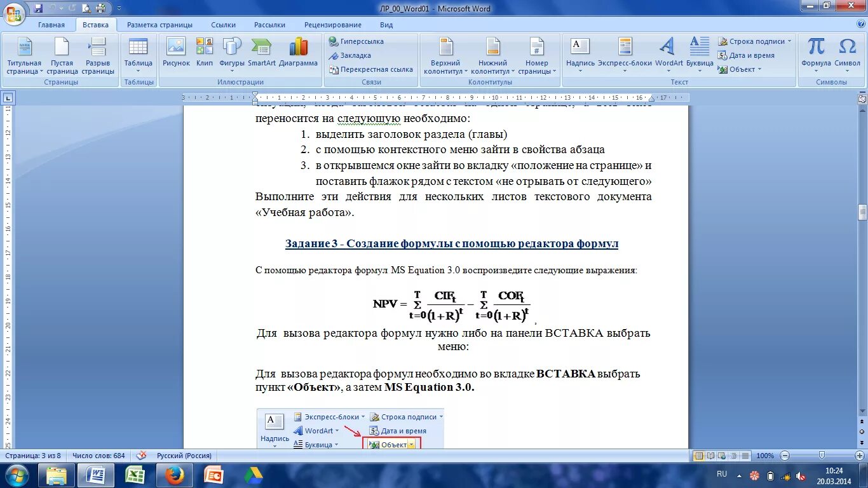Expand Верхний колонтитул header options
Screen dimensions: 868x488
point(445,56)
